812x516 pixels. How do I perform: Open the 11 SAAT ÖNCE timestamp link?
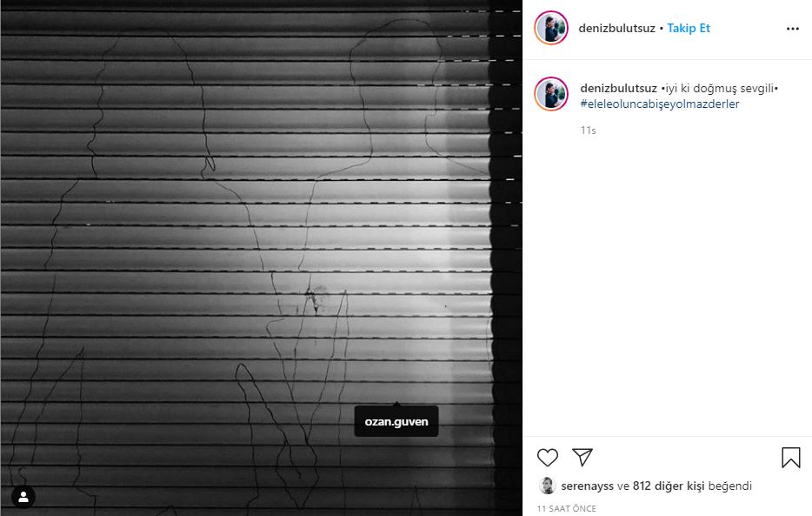[x=567, y=509]
